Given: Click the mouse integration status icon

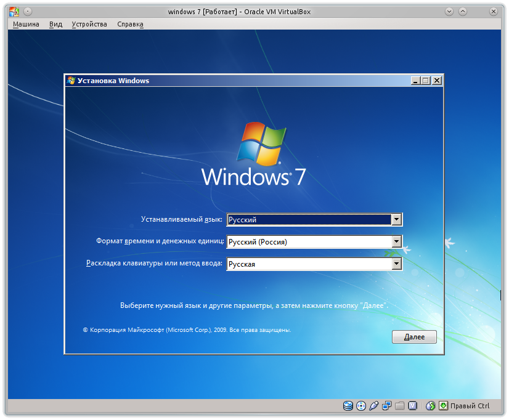Looking at the screenshot, I should point(431,406).
